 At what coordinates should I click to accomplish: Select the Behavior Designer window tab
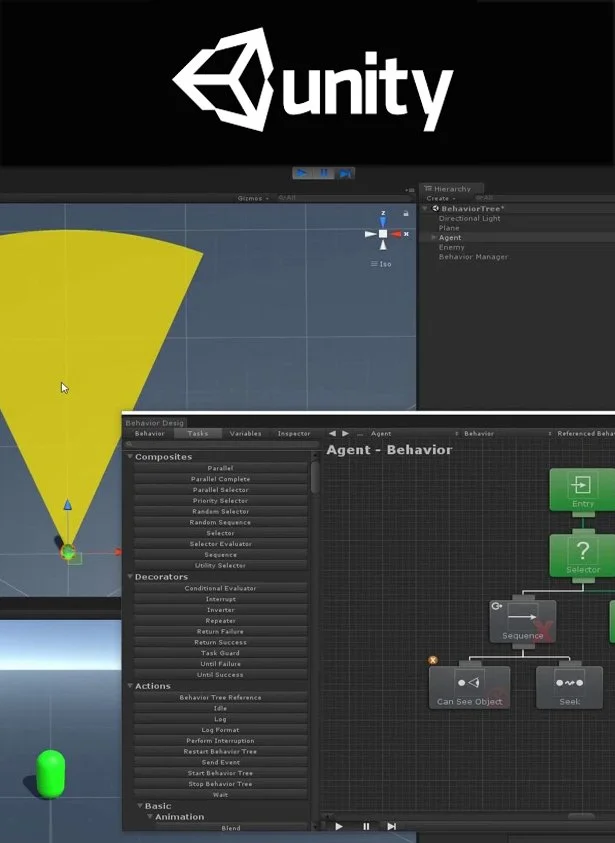coord(154,423)
